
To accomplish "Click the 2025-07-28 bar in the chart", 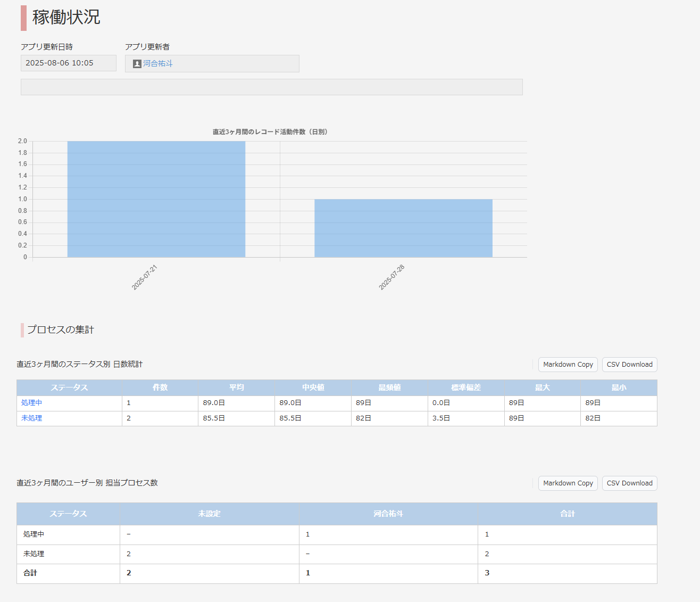I will pyautogui.click(x=403, y=228).
